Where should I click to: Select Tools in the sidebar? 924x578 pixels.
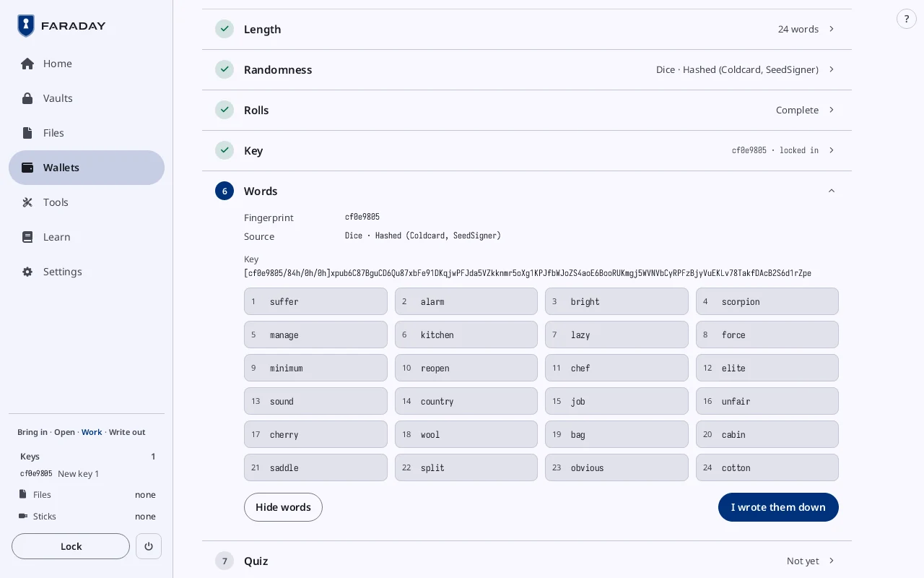(87, 202)
